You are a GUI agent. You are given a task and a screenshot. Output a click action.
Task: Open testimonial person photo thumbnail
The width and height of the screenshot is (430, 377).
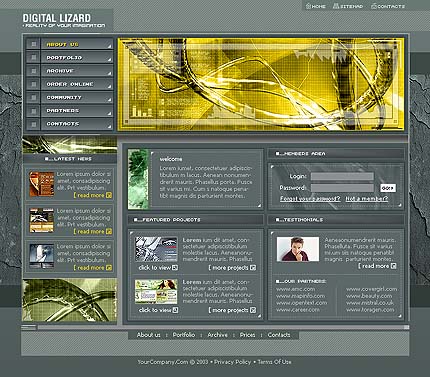pos(298,249)
